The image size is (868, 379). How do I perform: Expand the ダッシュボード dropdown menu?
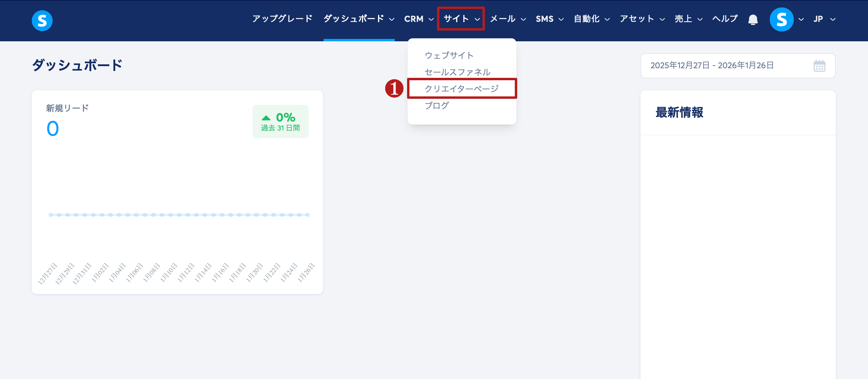pyautogui.click(x=359, y=19)
